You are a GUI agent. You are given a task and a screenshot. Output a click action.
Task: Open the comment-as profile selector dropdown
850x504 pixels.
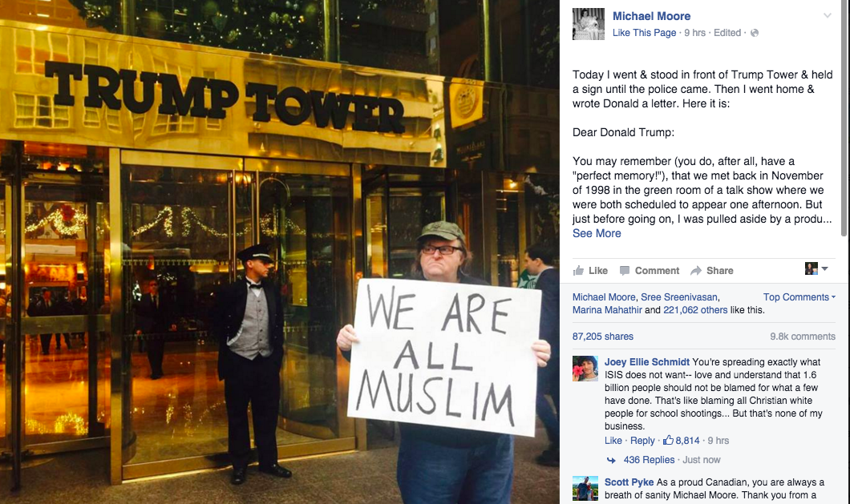click(x=816, y=268)
